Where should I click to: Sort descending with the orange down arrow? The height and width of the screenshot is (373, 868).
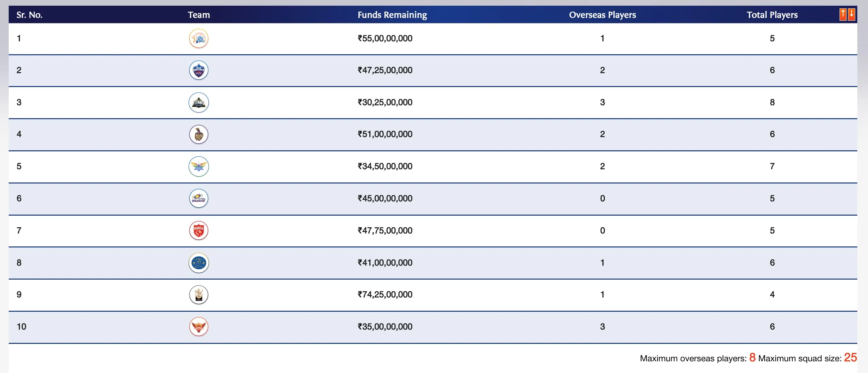(x=851, y=14)
